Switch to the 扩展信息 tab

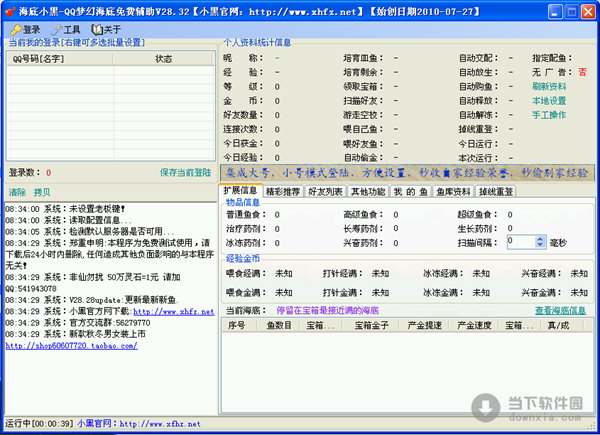pyautogui.click(x=240, y=191)
